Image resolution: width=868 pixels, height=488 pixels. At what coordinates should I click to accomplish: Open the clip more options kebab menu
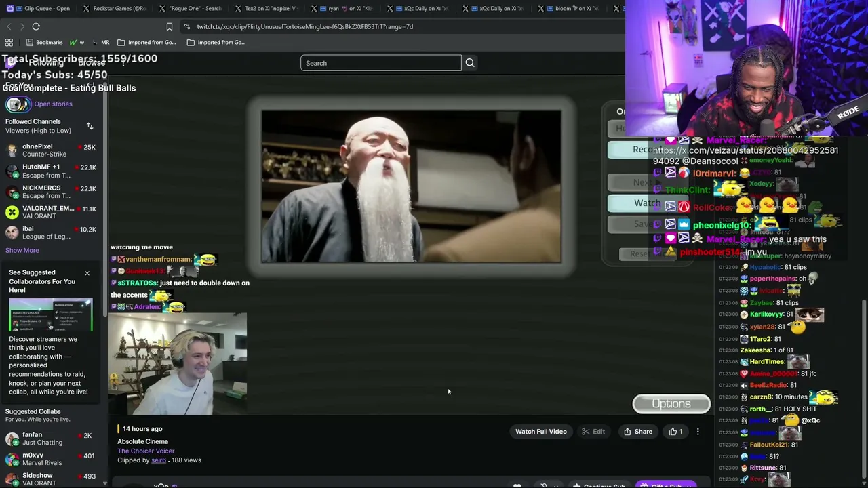coord(698,432)
